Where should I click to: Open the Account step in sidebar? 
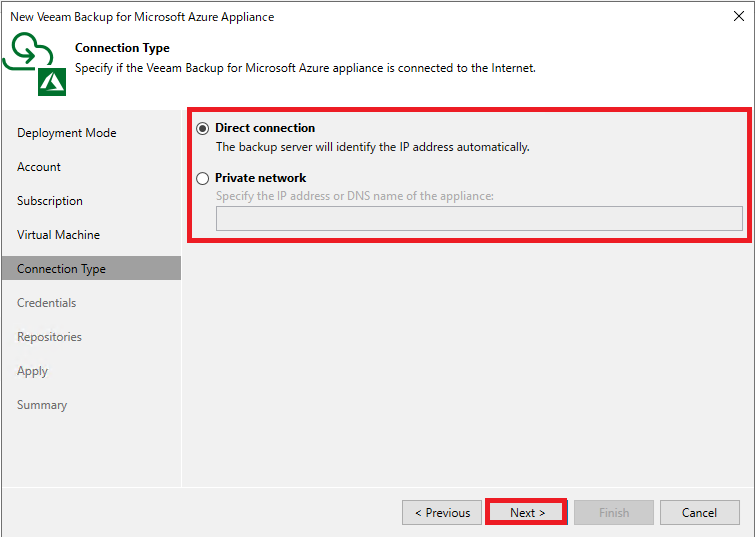pos(39,167)
